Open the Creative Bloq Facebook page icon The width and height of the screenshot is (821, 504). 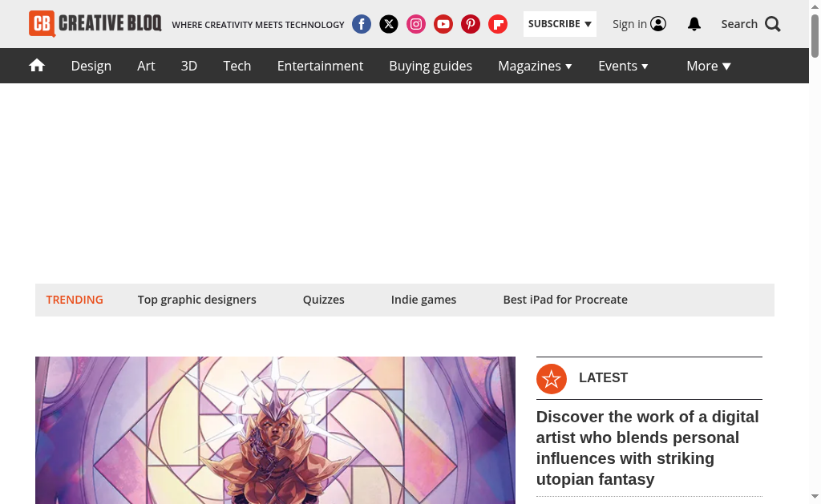(362, 24)
